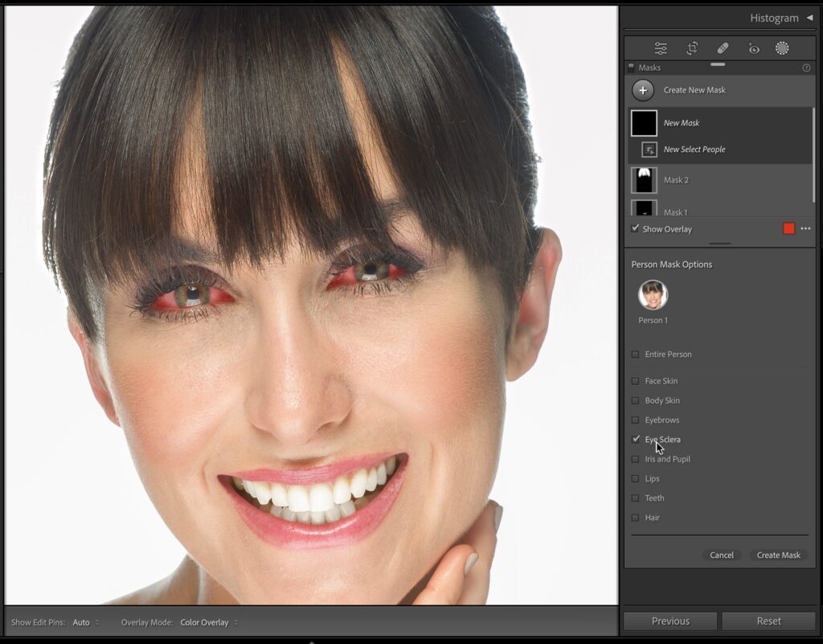Open the overlay options three-dot menu
The height and width of the screenshot is (644, 823).
[x=805, y=229]
